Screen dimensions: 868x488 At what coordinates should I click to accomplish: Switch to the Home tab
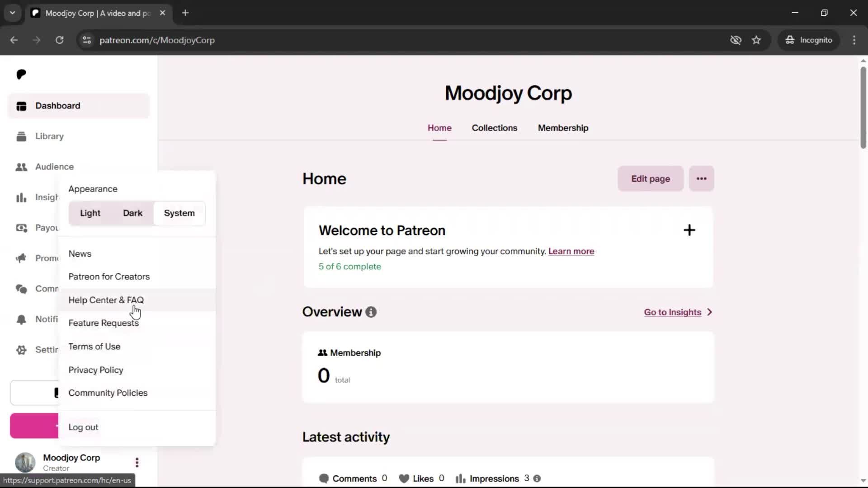pos(439,128)
